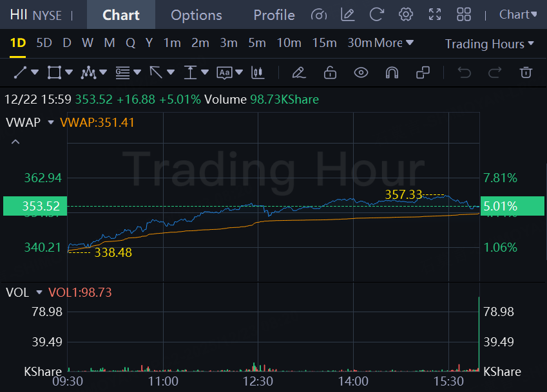Select the 15m interval
This screenshot has height=392, width=547.
point(325,43)
